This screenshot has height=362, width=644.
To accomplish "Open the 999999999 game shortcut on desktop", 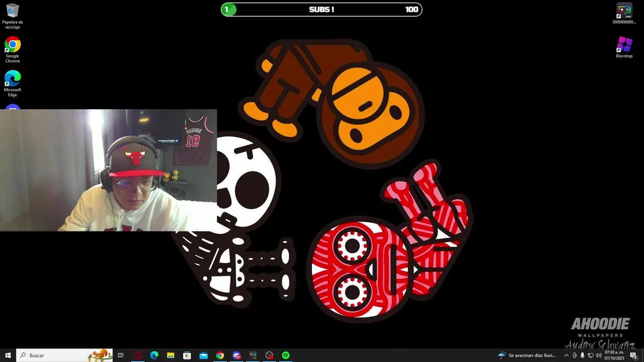I will 624,14.
